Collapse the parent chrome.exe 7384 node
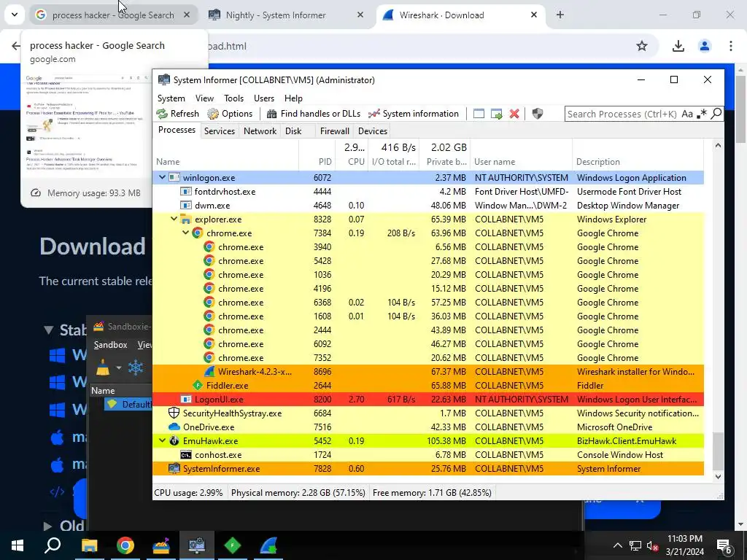The image size is (747, 560). point(186,233)
